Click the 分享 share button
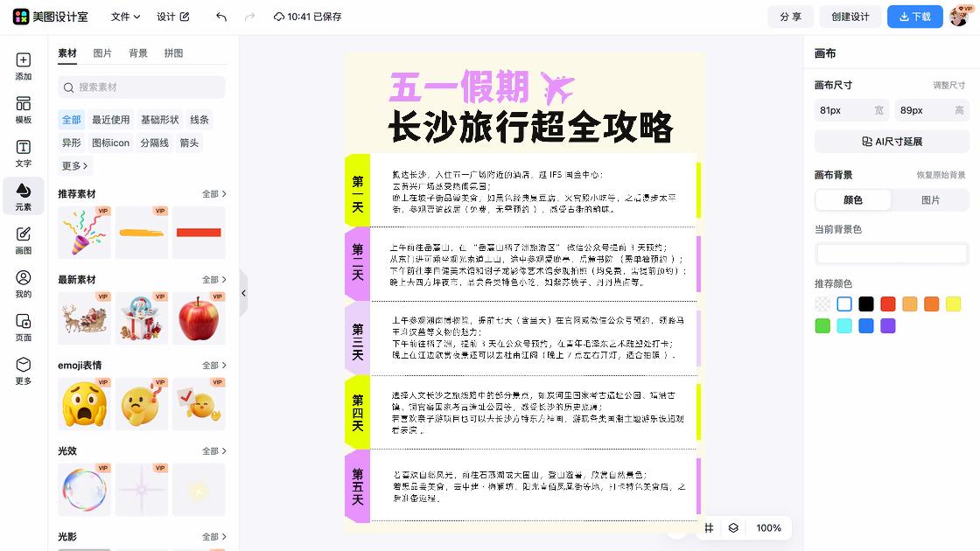The image size is (980, 551). (790, 17)
